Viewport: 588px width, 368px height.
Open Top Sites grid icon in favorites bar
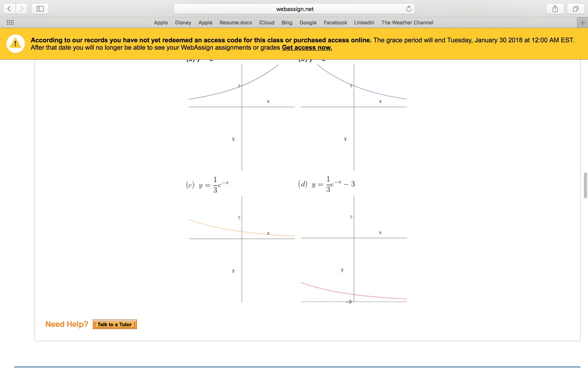click(10, 22)
